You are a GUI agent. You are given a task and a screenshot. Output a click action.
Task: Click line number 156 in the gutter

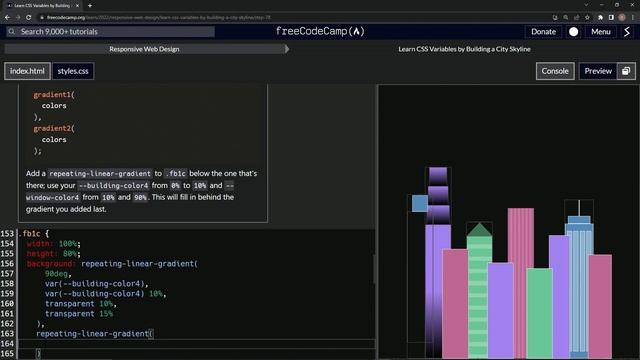click(x=7, y=264)
